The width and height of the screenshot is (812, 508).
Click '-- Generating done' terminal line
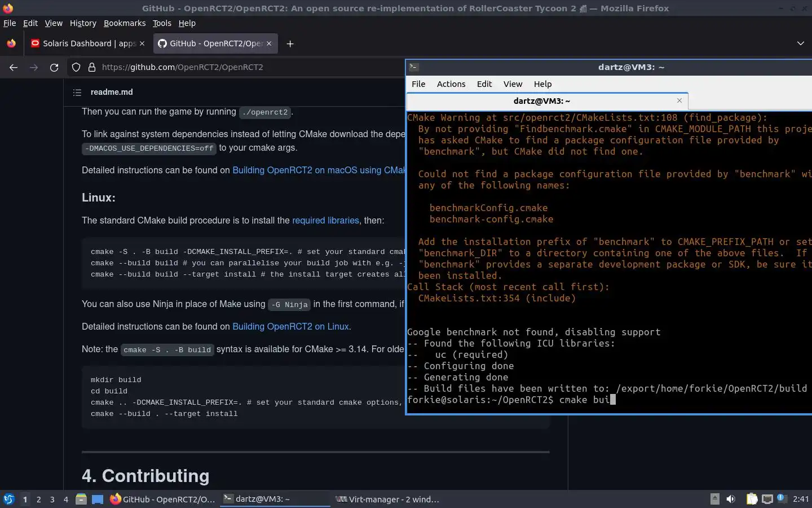pyautogui.click(x=457, y=377)
